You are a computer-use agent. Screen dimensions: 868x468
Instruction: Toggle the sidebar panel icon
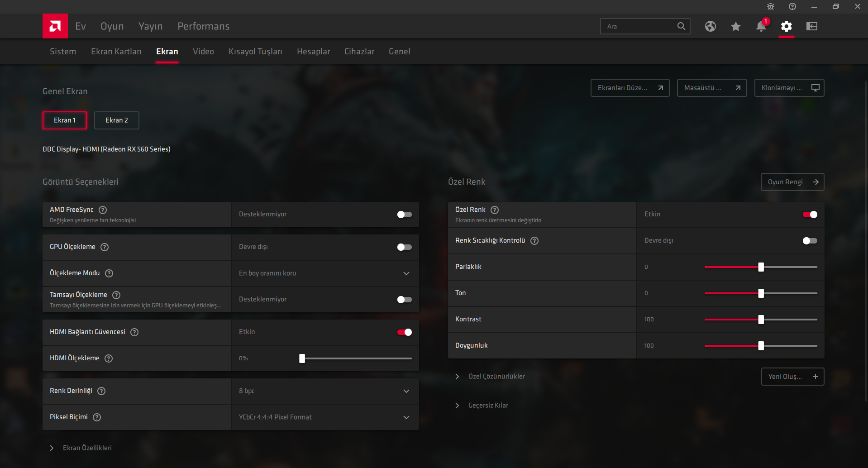click(811, 26)
